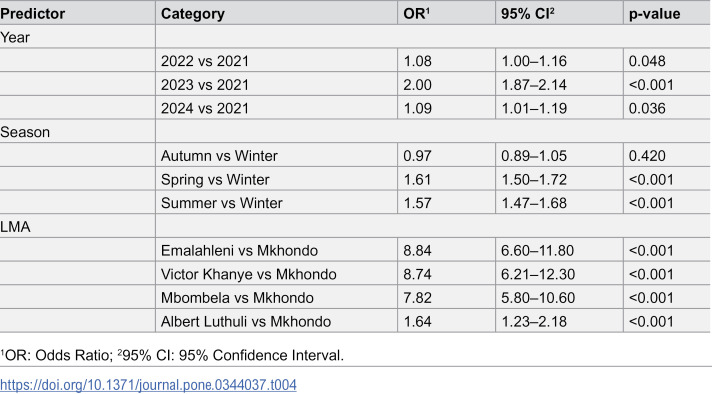Click the Summer vs Winter odds ratio 1.57
This screenshot has width=712, height=394.
click(x=417, y=203)
